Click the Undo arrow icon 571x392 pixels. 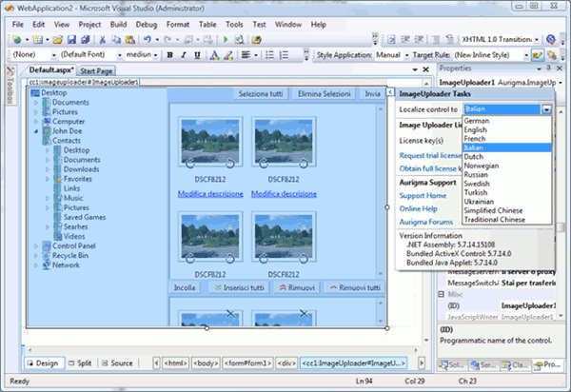coord(147,39)
